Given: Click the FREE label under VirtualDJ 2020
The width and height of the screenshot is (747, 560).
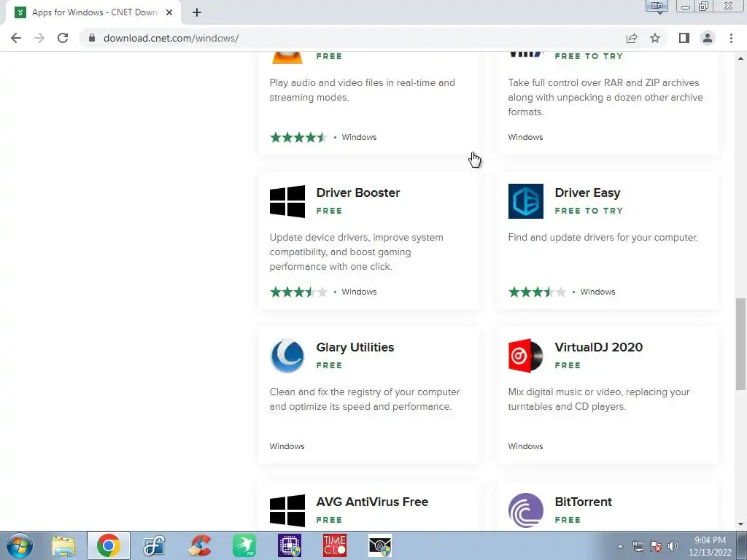Looking at the screenshot, I should coord(568,366).
